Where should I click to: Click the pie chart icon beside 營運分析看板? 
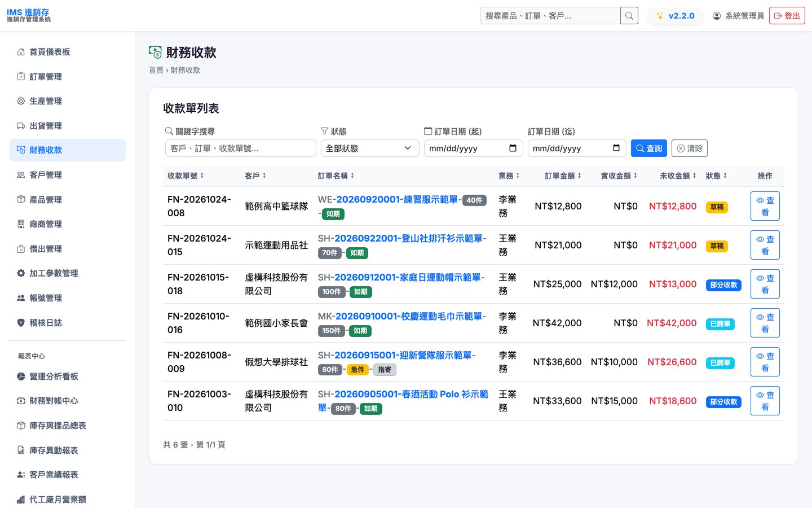pos(21,376)
